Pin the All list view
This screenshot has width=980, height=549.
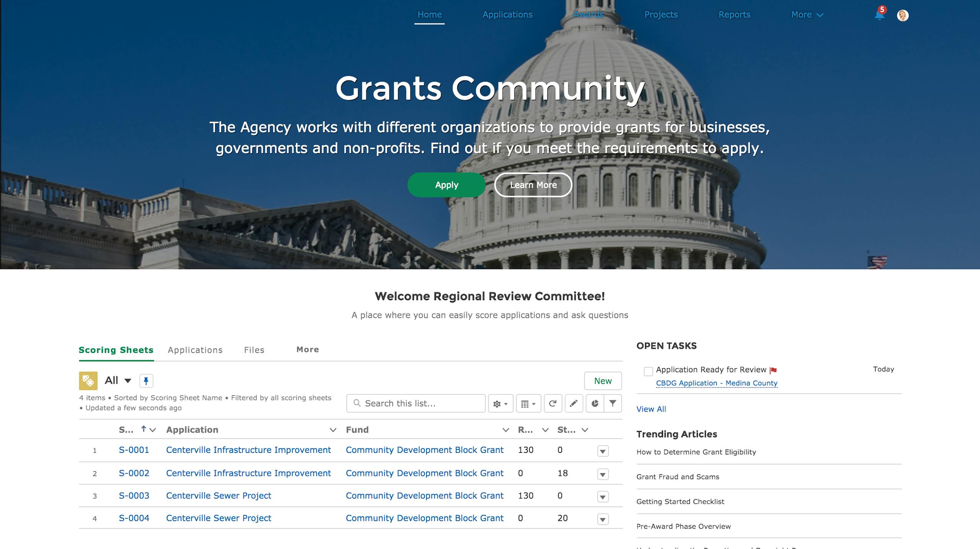tap(146, 381)
